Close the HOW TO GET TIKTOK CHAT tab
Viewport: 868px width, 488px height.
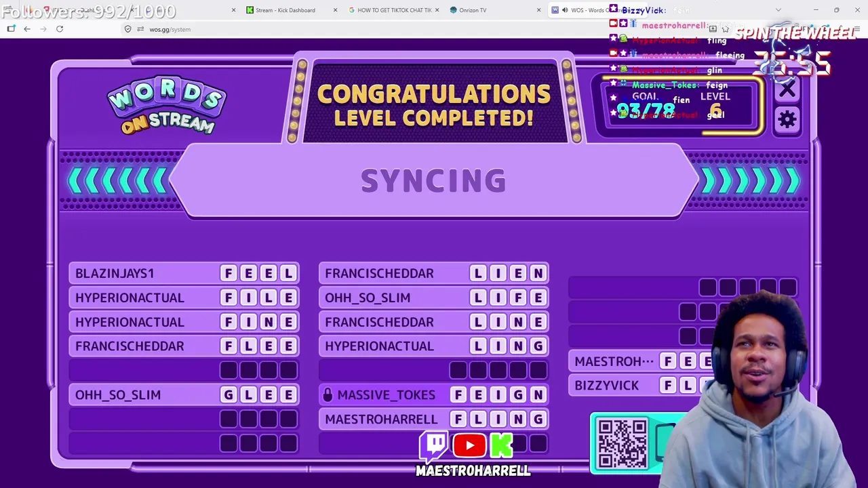(437, 10)
